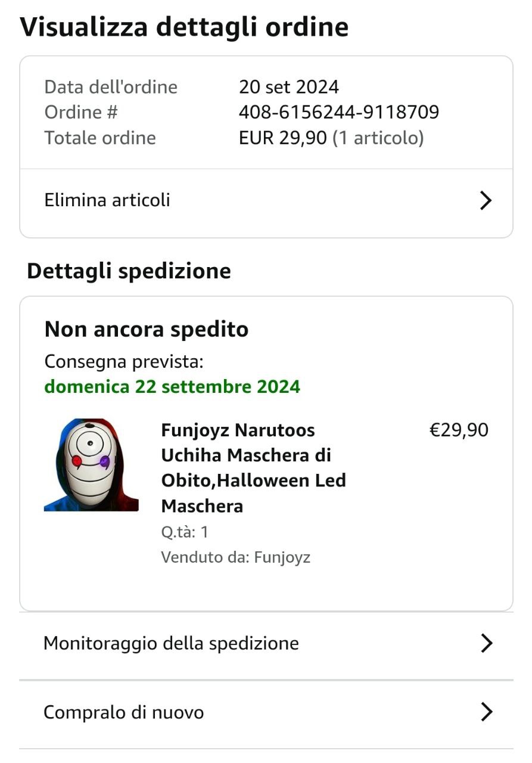Click the arrow next to Monitoraggio della spedizione

486,644
